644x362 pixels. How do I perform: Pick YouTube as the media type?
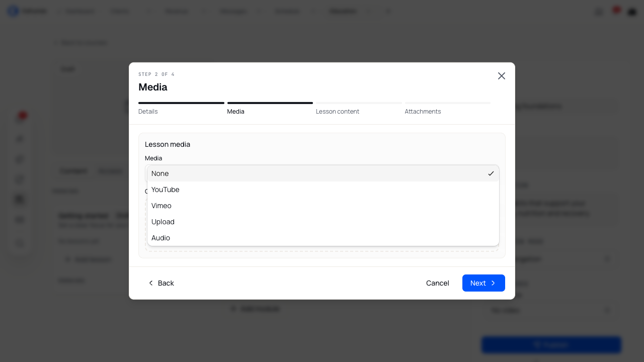pyautogui.click(x=323, y=190)
